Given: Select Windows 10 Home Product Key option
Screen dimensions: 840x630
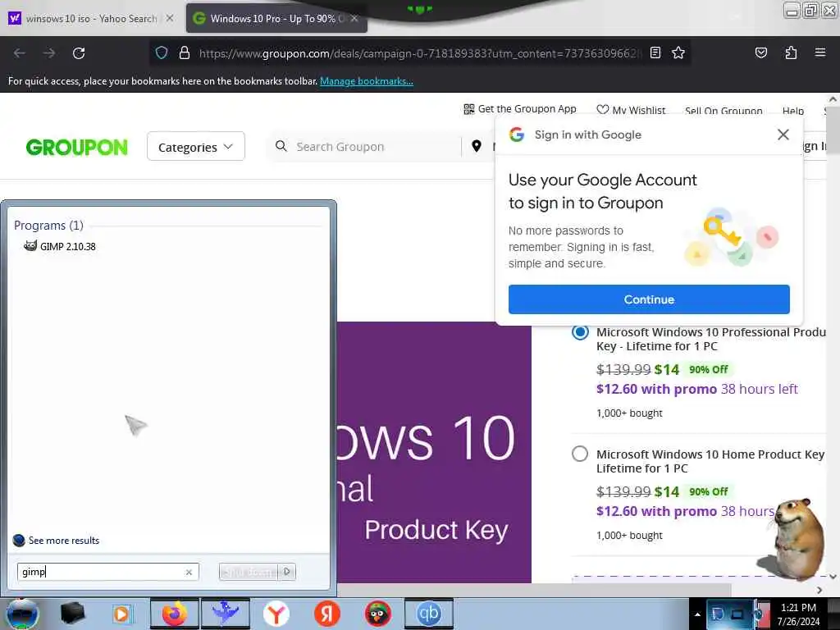Looking at the screenshot, I should click(580, 454).
